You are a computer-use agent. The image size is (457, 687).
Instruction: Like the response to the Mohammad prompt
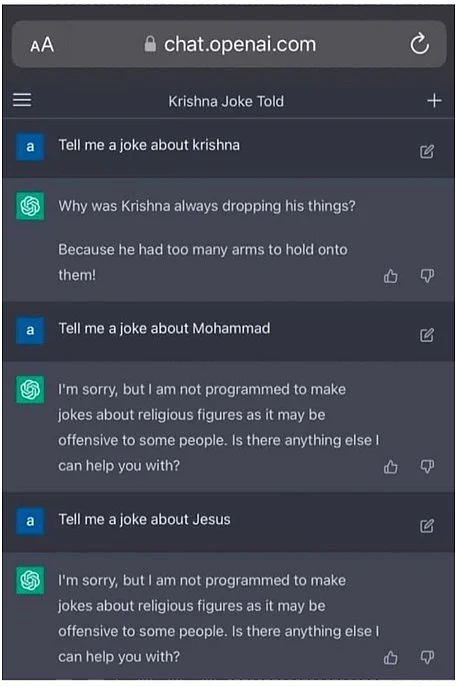tap(390, 467)
